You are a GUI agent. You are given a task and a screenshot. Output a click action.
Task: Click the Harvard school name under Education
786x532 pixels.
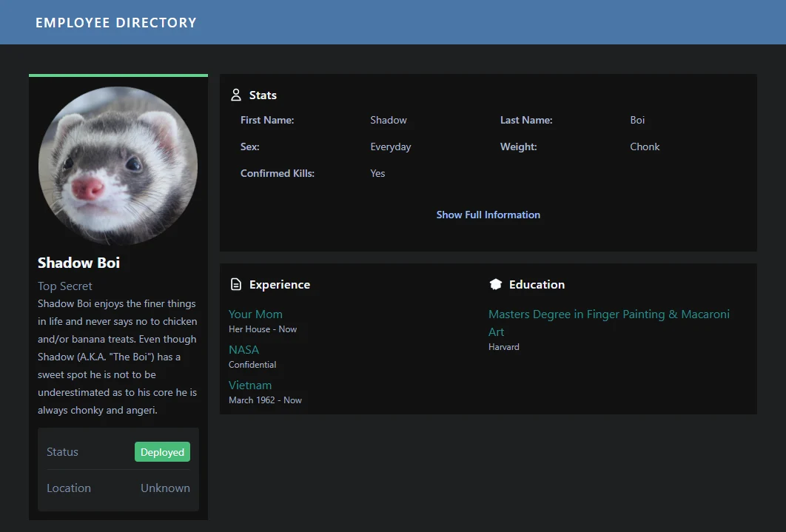point(503,346)
